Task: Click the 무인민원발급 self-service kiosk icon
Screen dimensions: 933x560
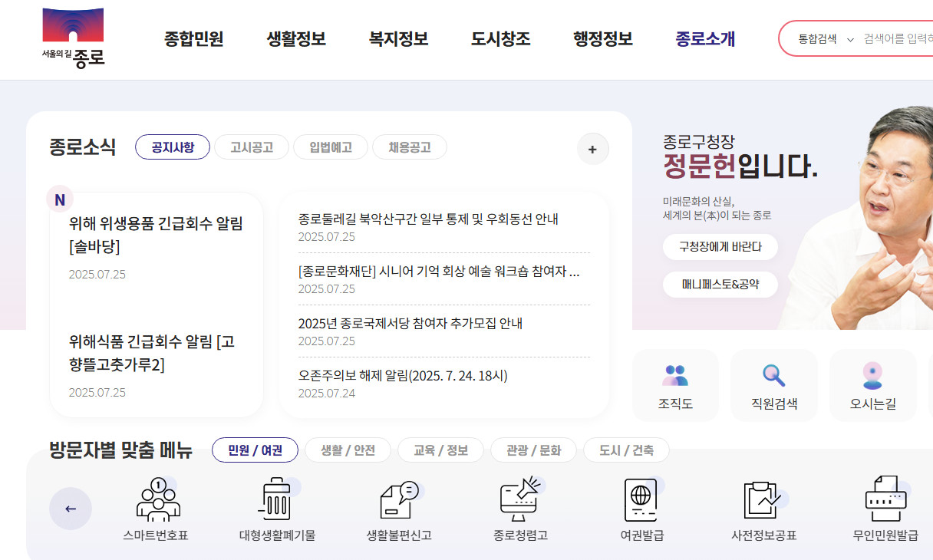Action: (x=884, y=506)
